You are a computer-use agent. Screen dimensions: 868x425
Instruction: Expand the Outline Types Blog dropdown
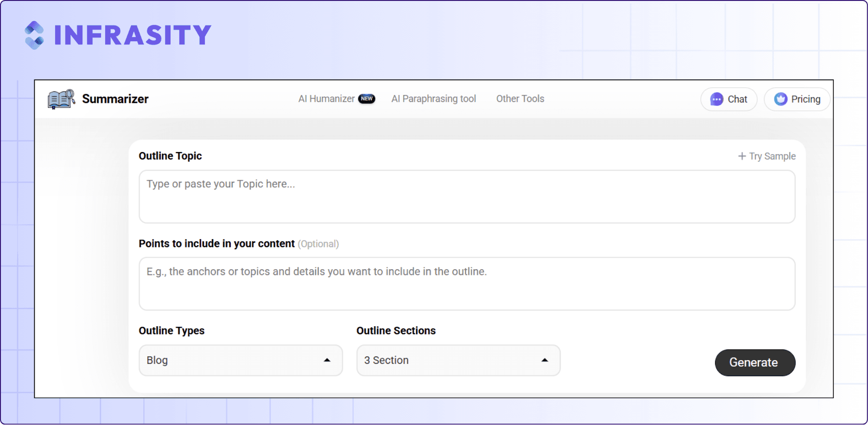click(x=241, y=360)
